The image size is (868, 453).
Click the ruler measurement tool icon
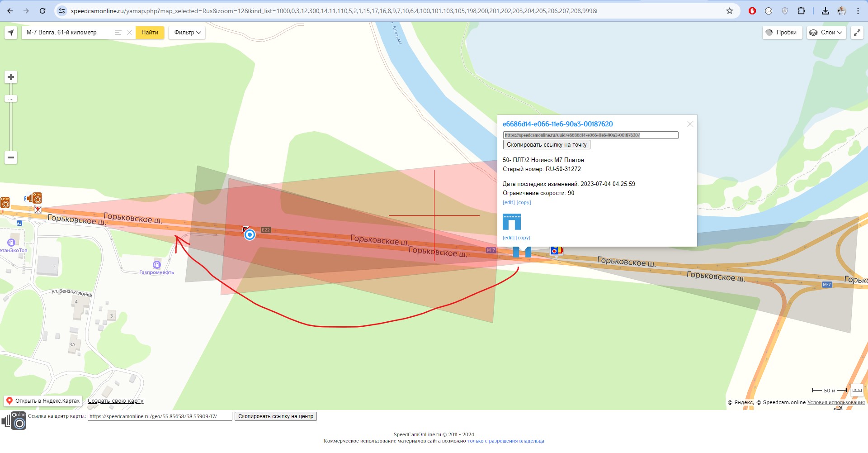(x=857, y=390)
